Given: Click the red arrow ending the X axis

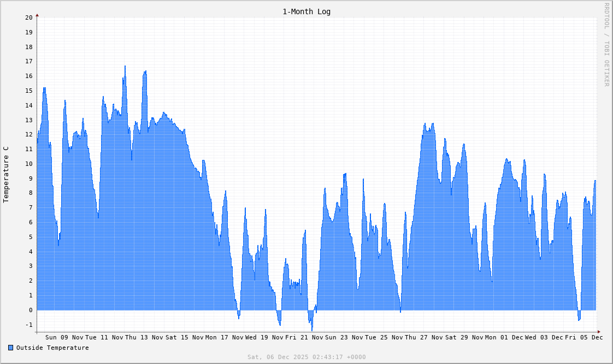Looking at the screenshot, I should coord(599,332).
